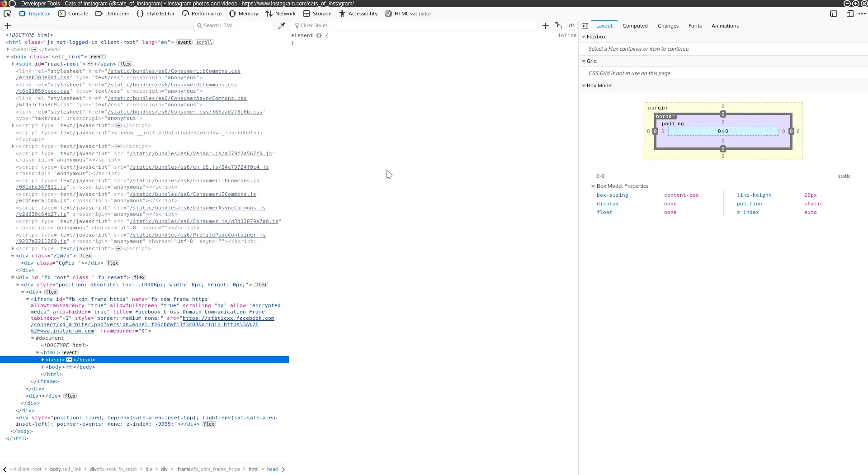This screenshot has height=475, width=868.
Task: Open the en_US.js script link
Action: point(199,167)
